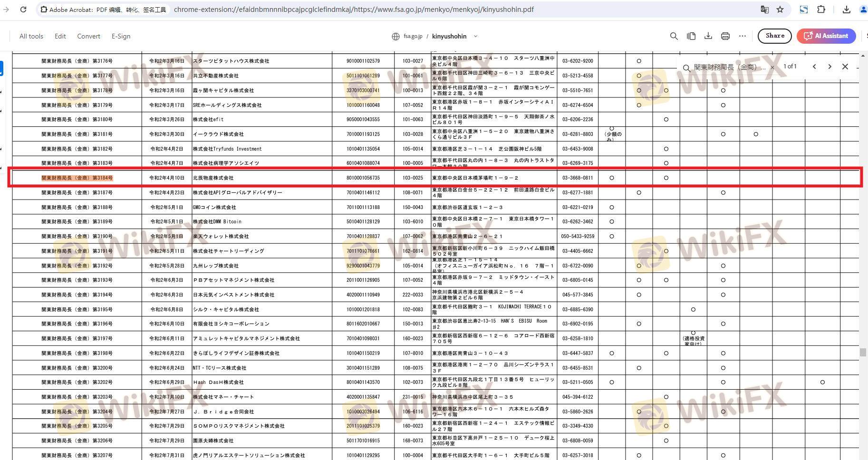Open the pages panel icon
Screen dimensions: 868x460
pyautogui.click(x=691, y=36)
